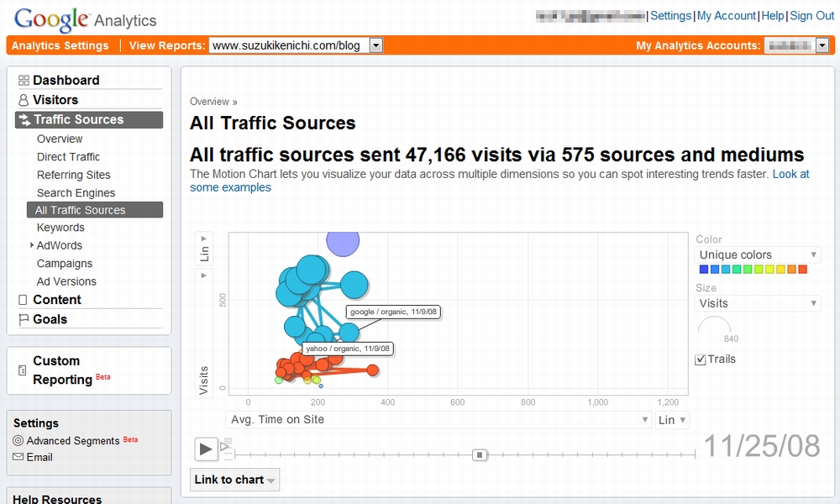The image size is (840, 504).
Task: Open Custom Reporting Beta
Action: (x=71, y=370)
